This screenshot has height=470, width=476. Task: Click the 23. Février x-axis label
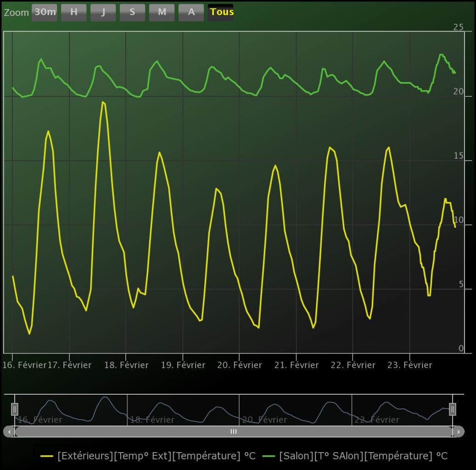(410, 364)
